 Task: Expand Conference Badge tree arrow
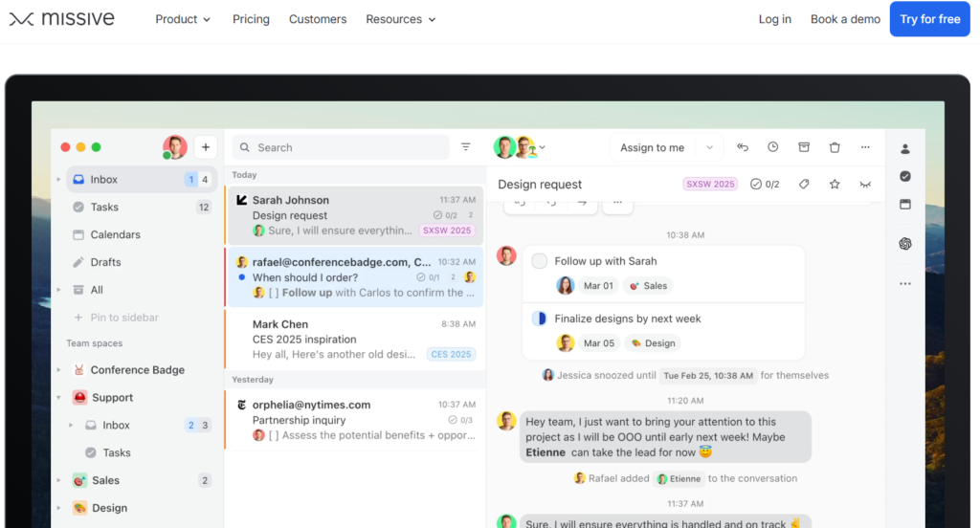point(58,370)
